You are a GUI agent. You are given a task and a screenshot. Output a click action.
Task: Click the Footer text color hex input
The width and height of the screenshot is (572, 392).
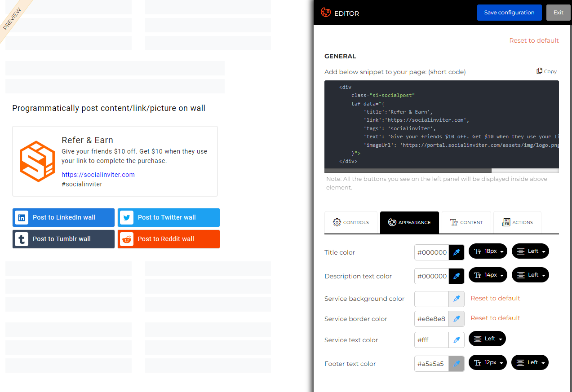[431, 364]
